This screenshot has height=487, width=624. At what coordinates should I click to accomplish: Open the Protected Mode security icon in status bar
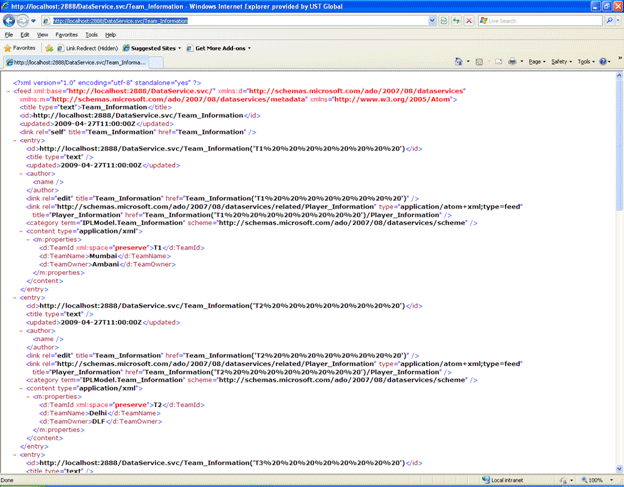point(563,480)
